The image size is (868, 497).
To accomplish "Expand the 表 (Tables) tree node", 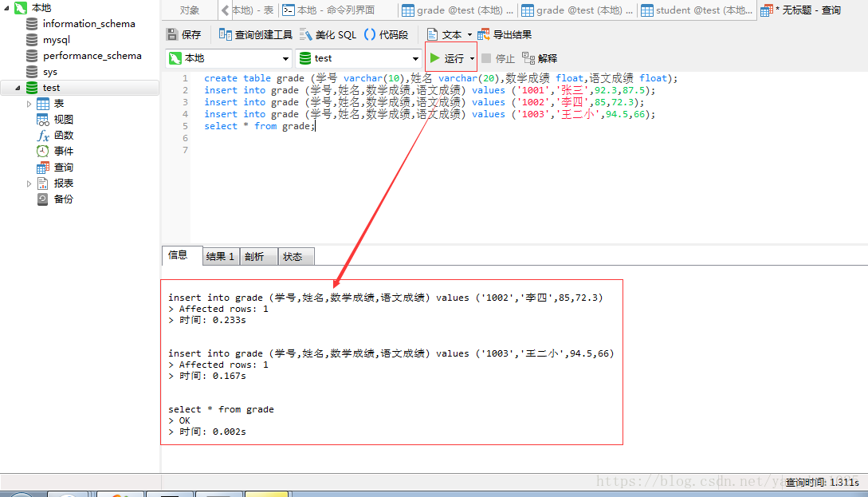I will [29, 103].
